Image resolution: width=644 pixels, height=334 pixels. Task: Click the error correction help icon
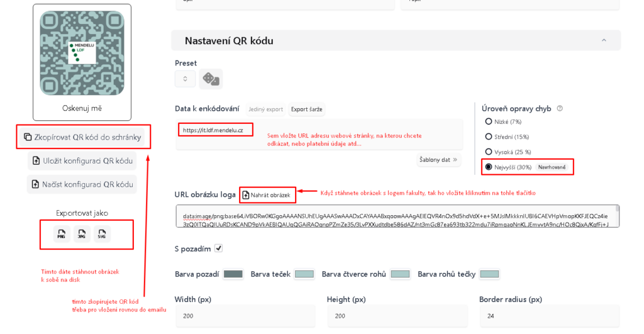559,108
